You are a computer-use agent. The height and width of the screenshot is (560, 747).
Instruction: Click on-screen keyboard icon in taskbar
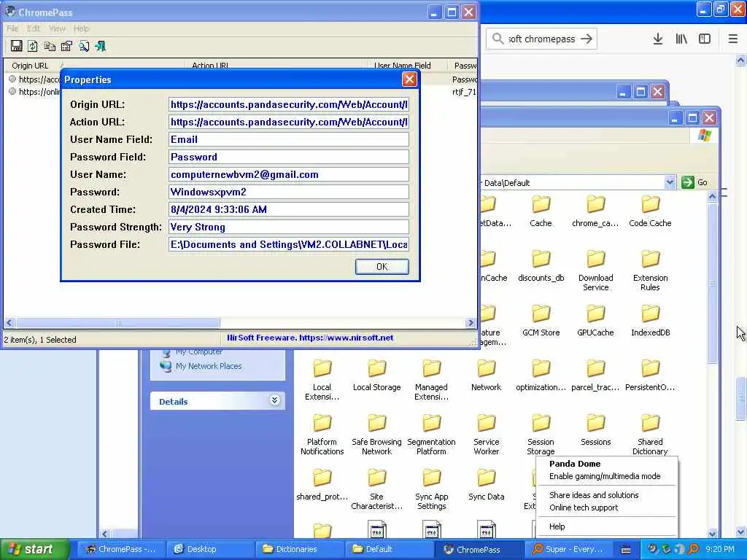click(x=626, y=550)
